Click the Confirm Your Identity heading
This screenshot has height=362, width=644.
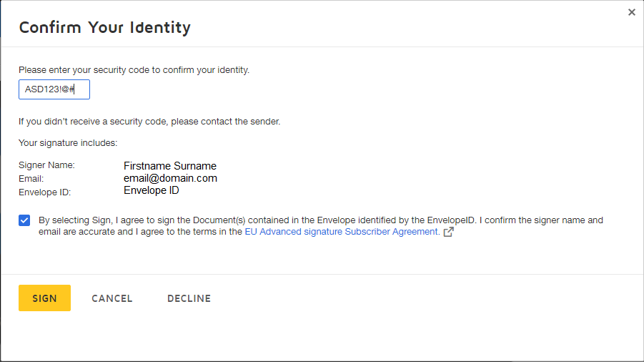tap(105, 27)
